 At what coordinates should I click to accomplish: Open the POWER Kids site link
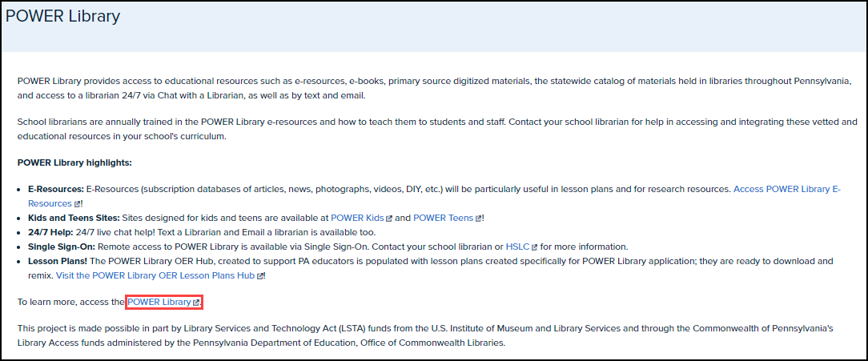click(x=357, y=218)
